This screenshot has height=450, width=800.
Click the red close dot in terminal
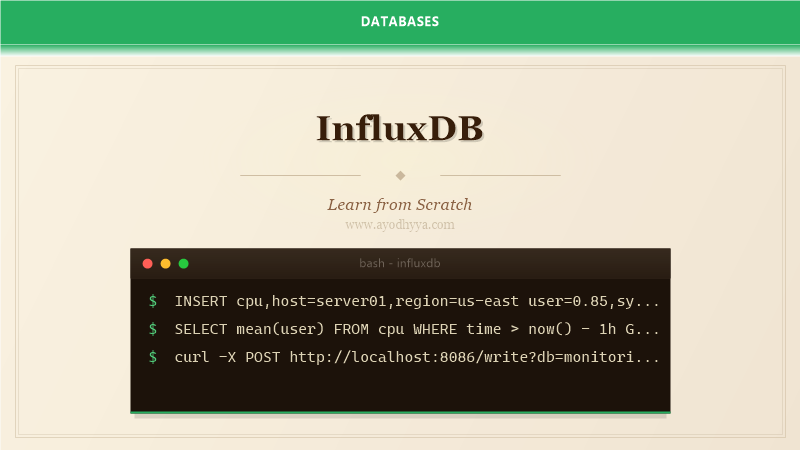coord(147,263)
